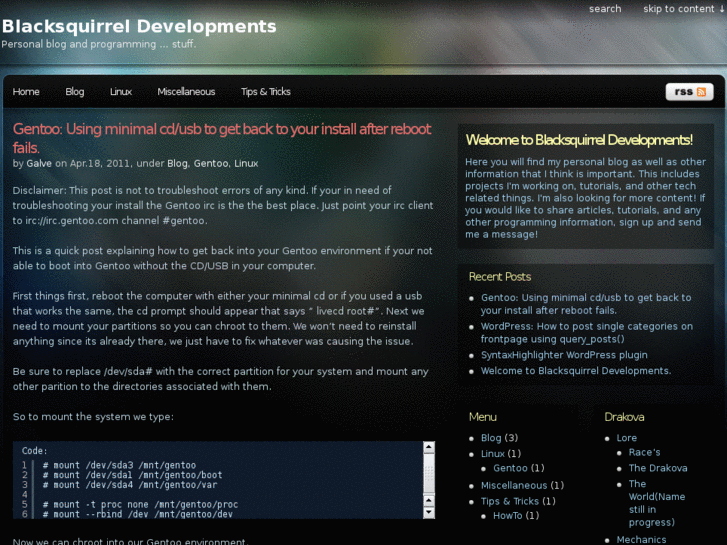The width and height of the screenshot is (727, 545).
Task: Open Tips & Tricks navigation item
Action: click(x=266, y=92)
